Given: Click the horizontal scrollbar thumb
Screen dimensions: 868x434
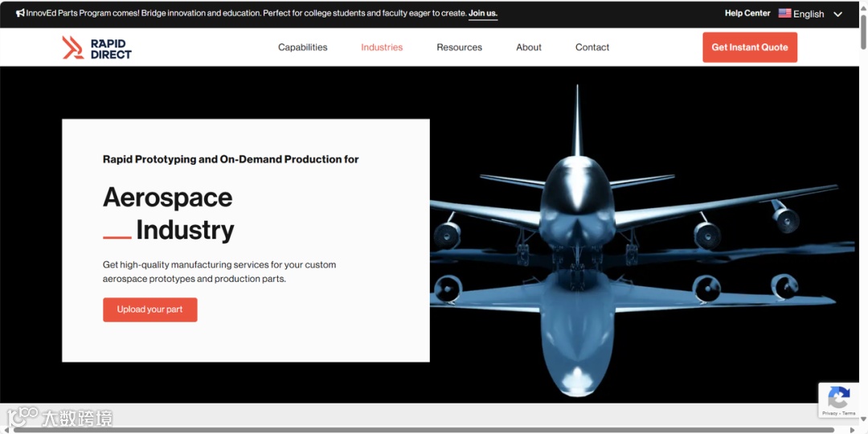Looking at the screenshot, I should pyautogui.click(x=424, y=429).
